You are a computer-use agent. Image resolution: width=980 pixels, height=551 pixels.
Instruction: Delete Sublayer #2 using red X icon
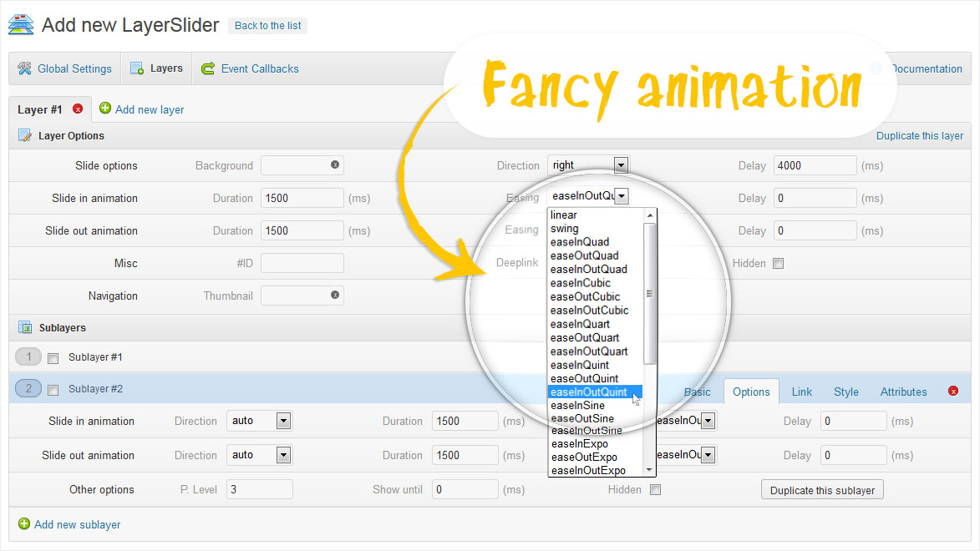953,391
